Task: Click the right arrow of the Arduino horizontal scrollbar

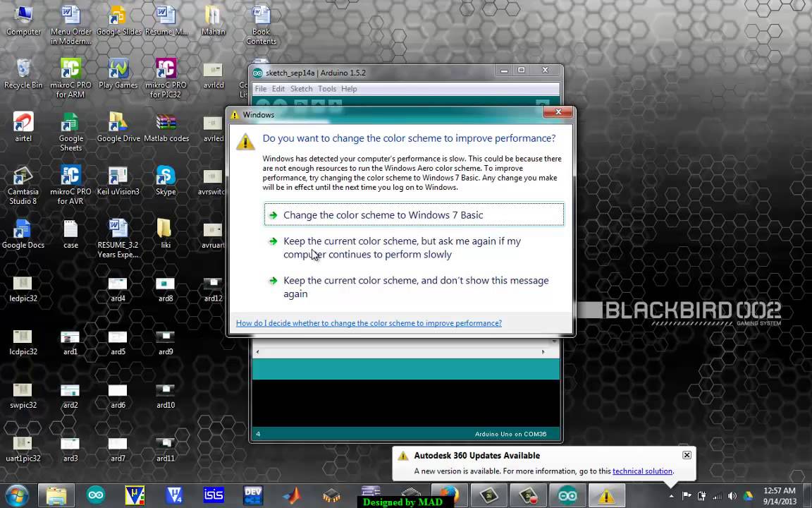Action: pyautogui.click(x=543, y=351)
